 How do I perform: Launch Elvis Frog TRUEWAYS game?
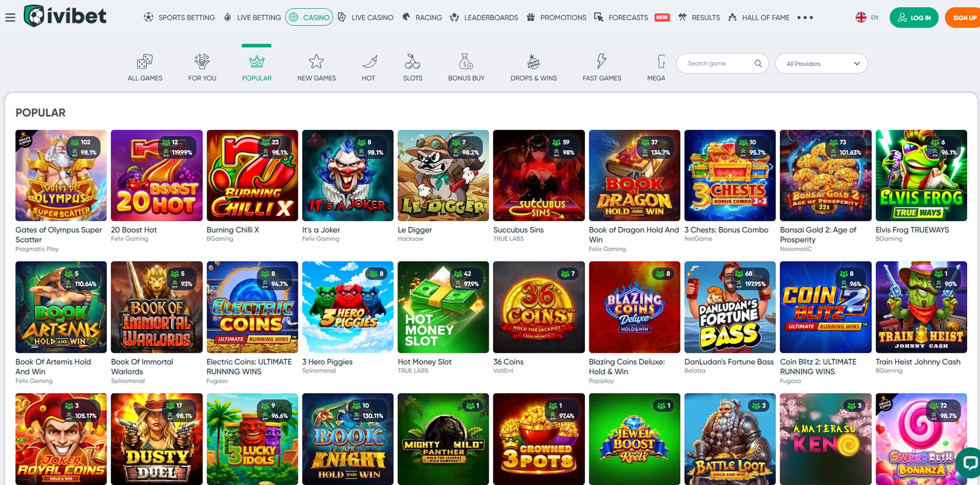coord(921,175)
